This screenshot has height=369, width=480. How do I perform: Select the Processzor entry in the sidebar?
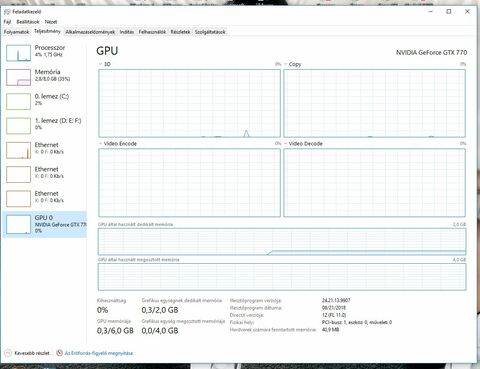tap(45, 53)
